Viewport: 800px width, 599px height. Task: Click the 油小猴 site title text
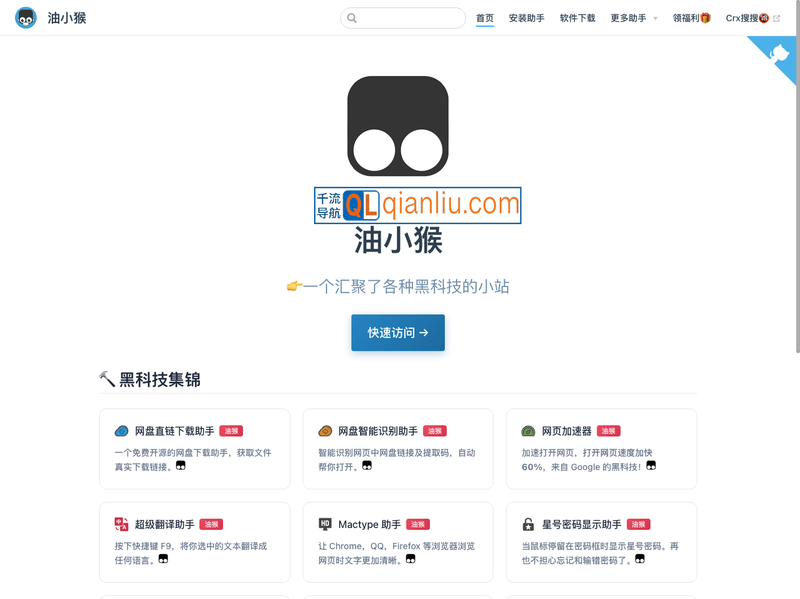[x=67, y=18]
